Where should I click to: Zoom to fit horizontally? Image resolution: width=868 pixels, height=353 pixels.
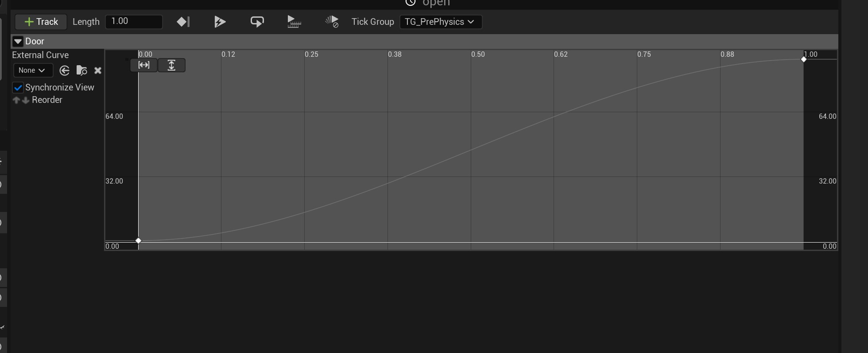click(x=144, y=65)
